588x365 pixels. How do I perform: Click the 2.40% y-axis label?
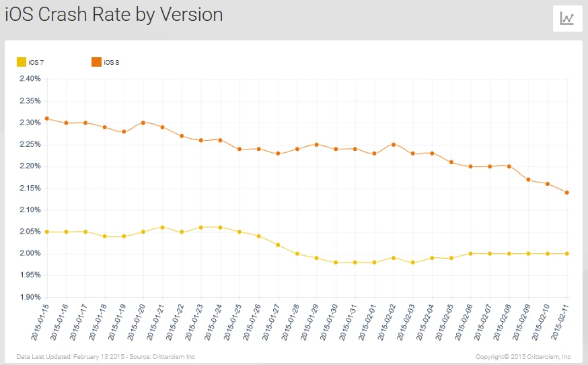pos(30,79)
